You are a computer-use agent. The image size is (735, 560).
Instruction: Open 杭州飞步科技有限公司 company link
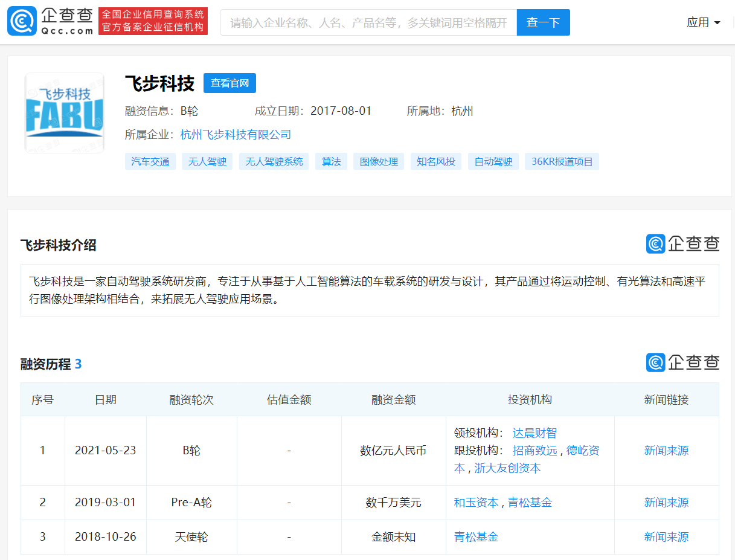236,135
